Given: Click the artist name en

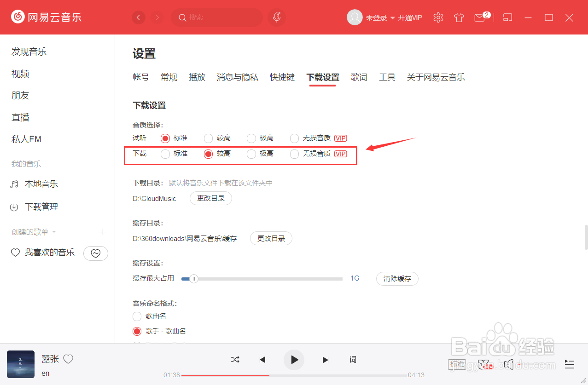Looking at the screenshot, I should click(46, 373).
